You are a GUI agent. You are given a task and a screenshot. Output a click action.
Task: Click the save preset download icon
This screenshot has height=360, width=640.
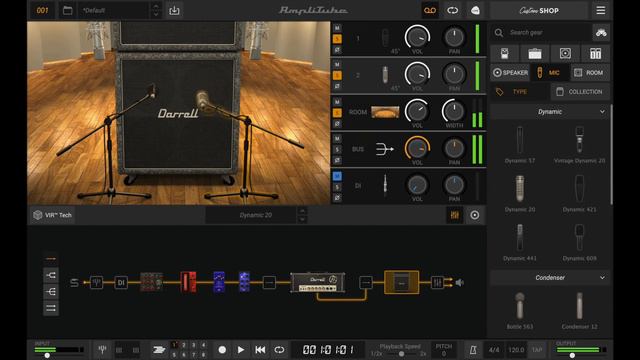tap(174, 10)
